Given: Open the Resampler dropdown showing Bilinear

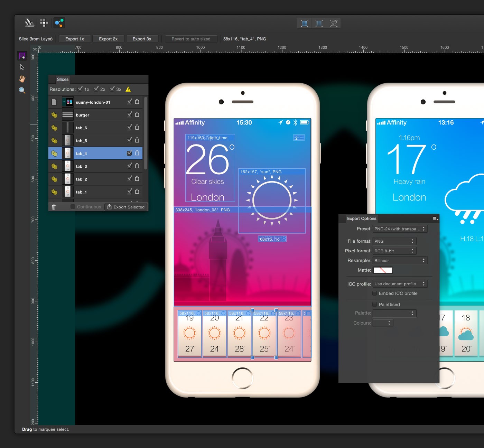Looking at the screenshot, I should click(x=400, y=260).
